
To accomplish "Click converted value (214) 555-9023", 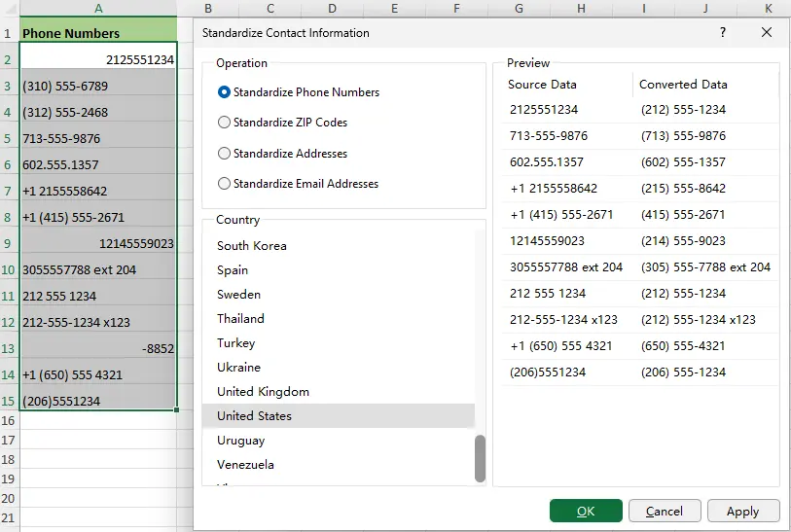I will (x=683, y=240).
